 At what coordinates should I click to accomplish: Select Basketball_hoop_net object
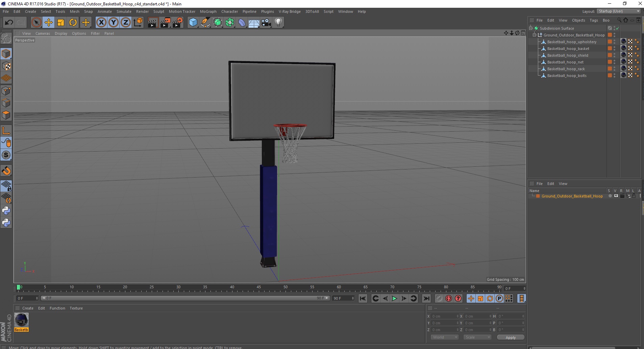565,62
